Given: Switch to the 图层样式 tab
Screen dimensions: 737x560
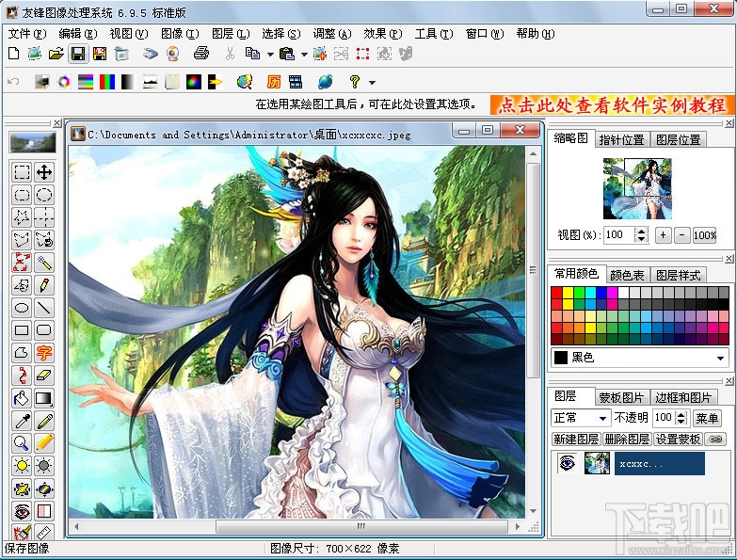Looking at the screenshot, I should click(679, 275).
